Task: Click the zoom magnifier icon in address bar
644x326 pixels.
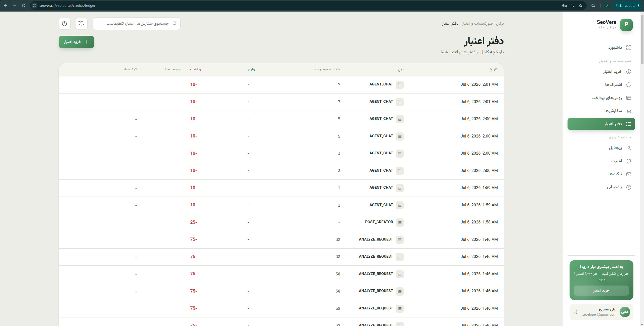Action: (573, 6)
